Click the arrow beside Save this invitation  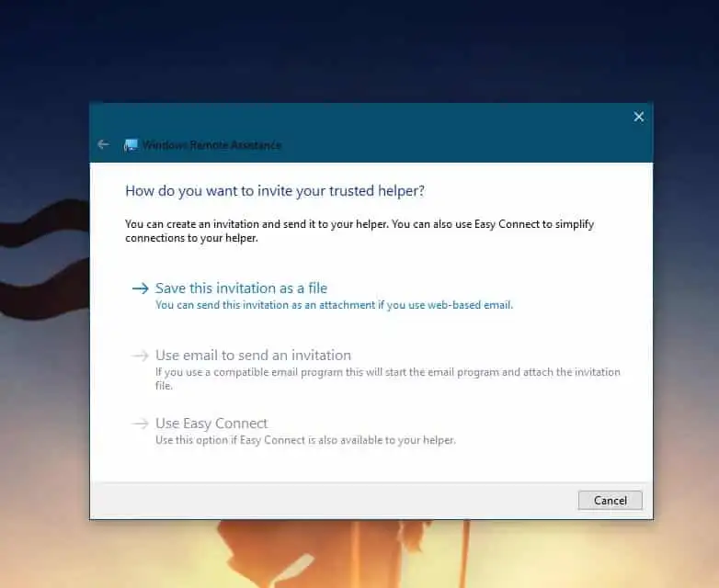[x=141, y=288]
